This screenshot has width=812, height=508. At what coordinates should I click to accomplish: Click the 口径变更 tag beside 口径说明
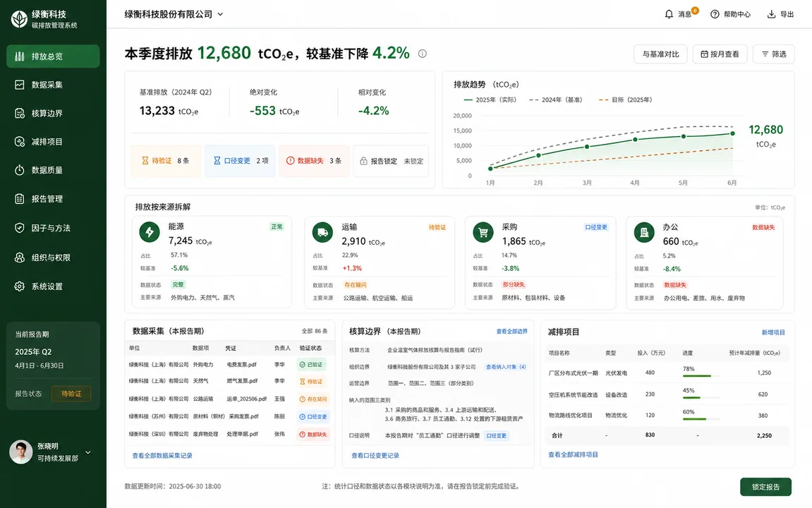click(496, 436)
